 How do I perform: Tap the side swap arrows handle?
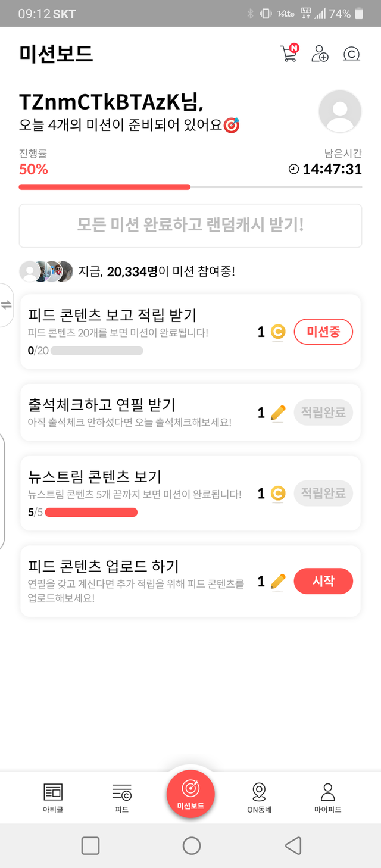coord(6,305)
